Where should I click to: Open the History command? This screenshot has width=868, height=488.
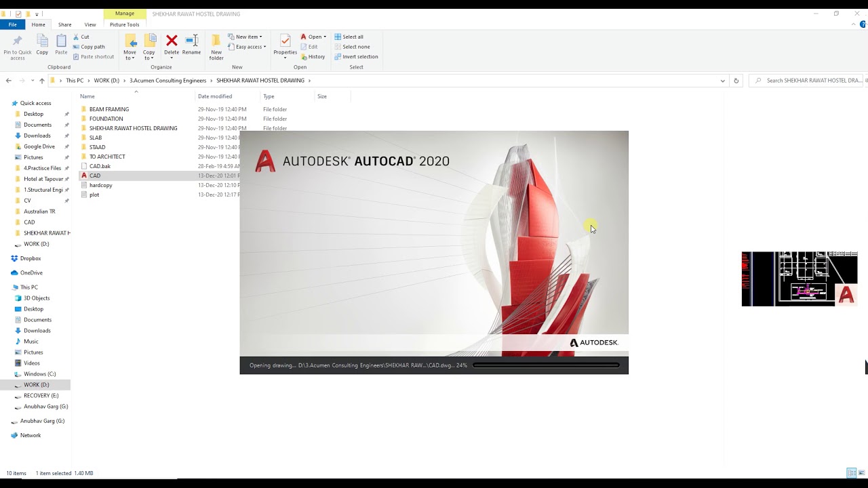[313, 57]
